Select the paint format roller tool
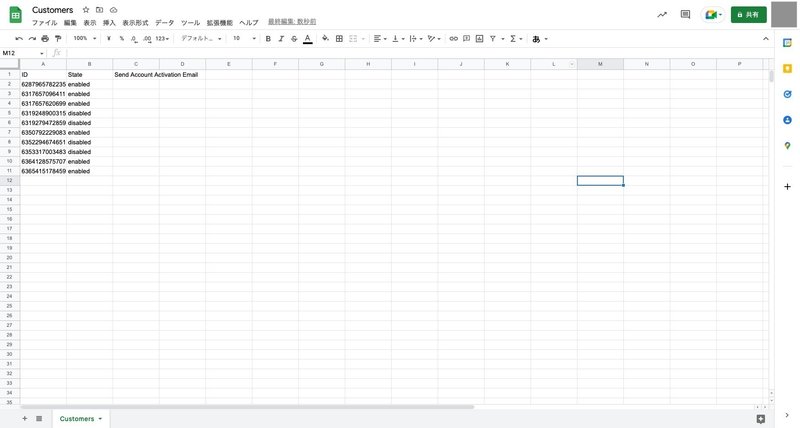This screenshot has width=800, height=428. 58,39
